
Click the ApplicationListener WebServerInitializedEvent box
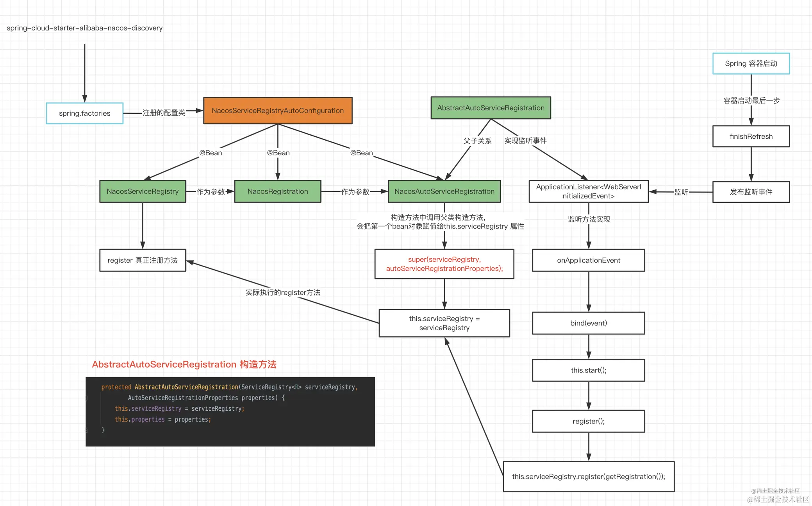tap(588, 191)
